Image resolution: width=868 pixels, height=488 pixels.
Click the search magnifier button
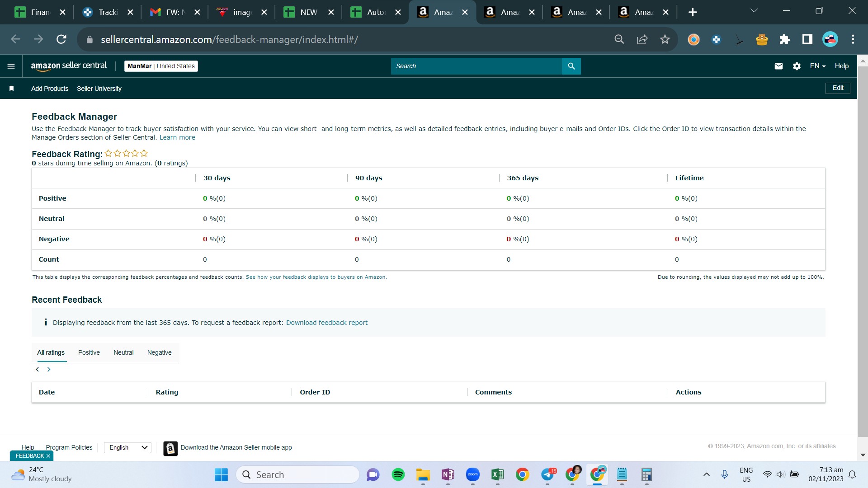(x=571, y=66)
